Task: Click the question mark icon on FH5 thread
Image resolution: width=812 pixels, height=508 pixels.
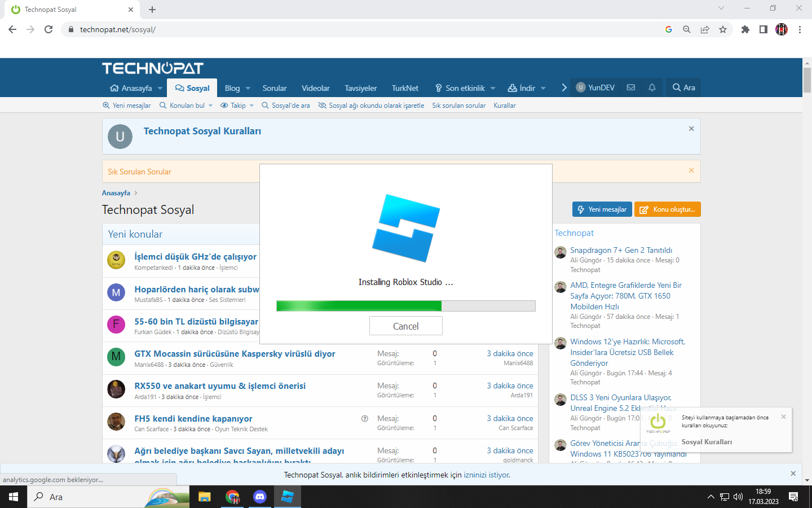Action: pyautogui.click(x=365, y=419)
